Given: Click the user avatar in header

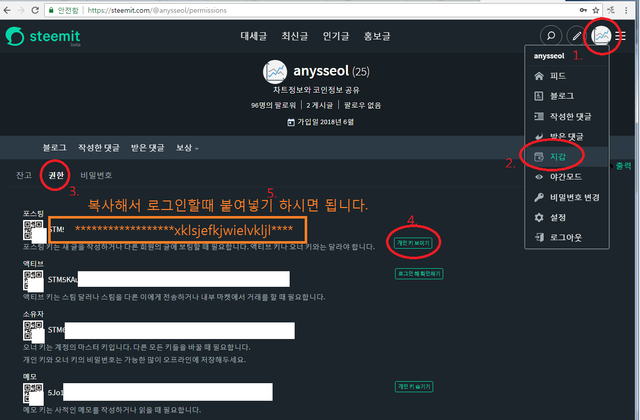Looking at the screenshot, I should (601, 36).
